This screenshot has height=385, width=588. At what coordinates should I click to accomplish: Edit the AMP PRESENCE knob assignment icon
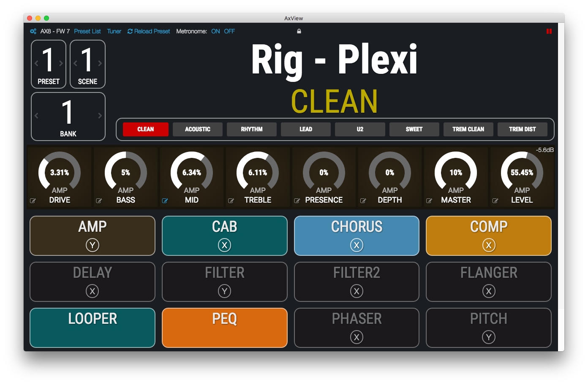coord(297,201)
